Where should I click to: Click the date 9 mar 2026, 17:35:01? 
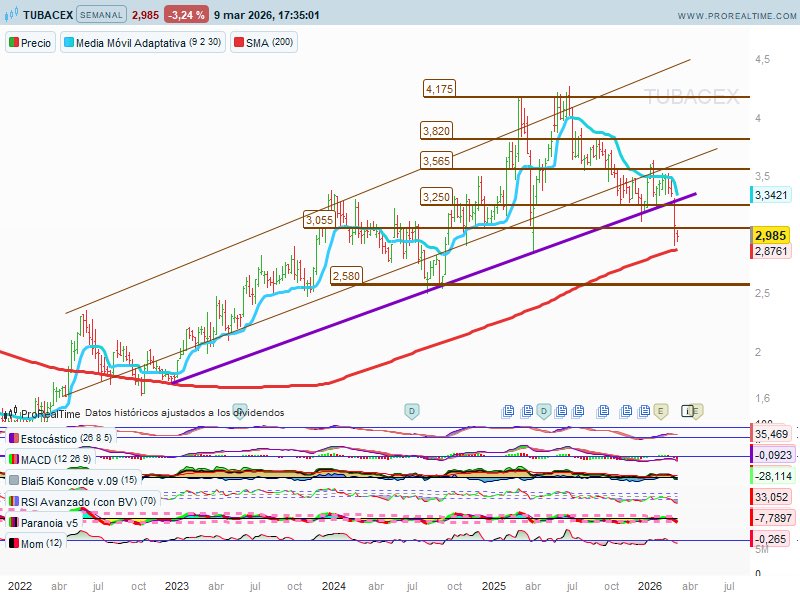[x=267, y=15]
